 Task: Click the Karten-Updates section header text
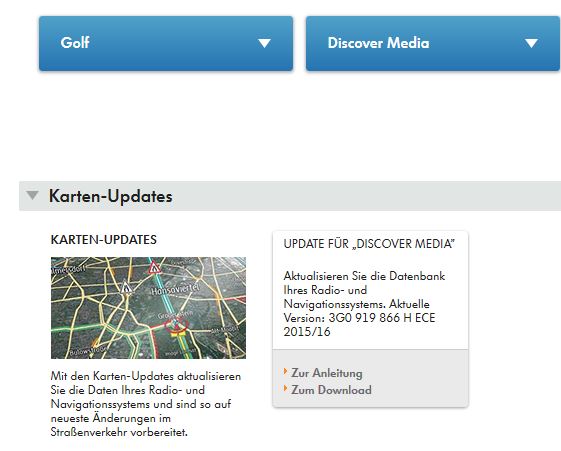click(x=111, y=196)
